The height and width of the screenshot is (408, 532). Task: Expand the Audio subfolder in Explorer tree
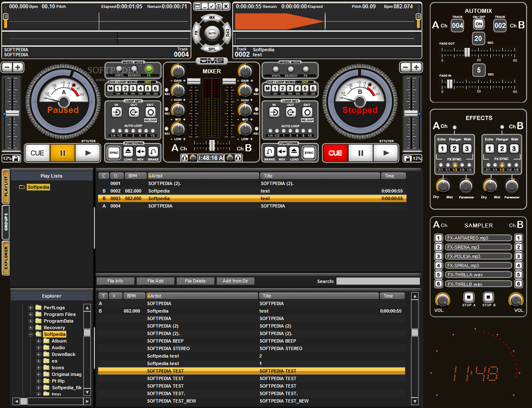pos(38,348)
